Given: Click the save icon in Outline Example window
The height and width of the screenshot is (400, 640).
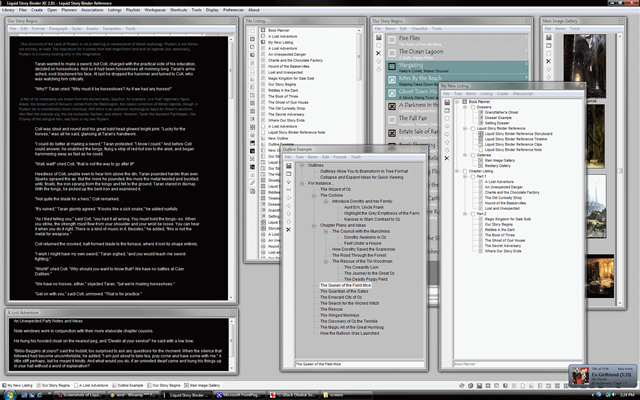Looking at the screenshot, I should click(x=289, y=166).
